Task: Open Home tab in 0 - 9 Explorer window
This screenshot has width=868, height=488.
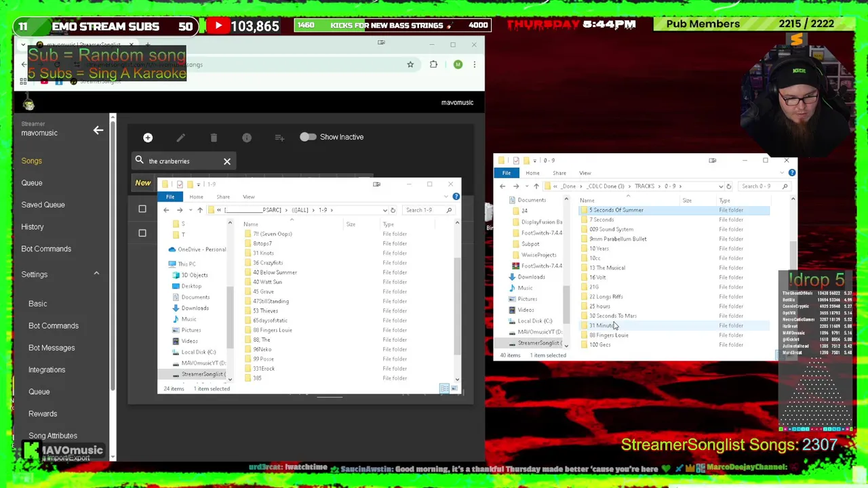Action: click(x=532, y=173)
